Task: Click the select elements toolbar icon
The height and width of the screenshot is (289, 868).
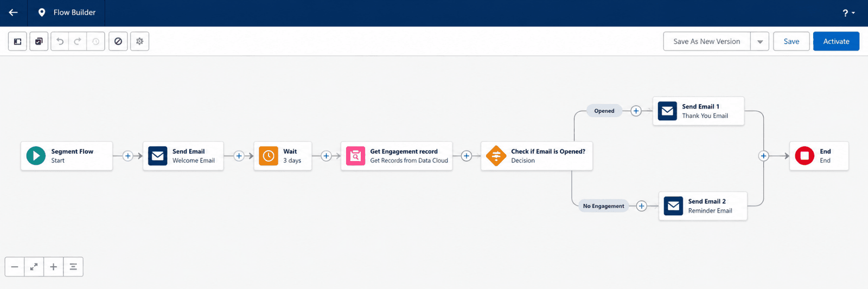Action: pos(39,41)
